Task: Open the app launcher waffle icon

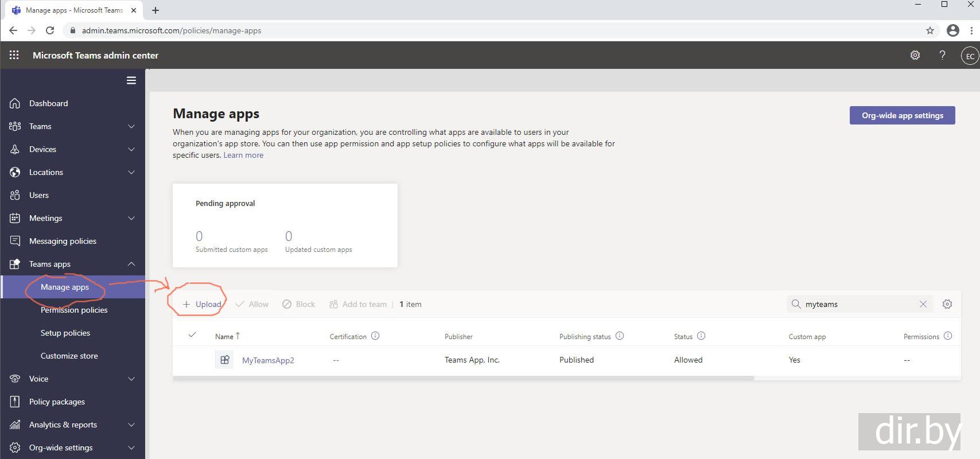Action: click(14, 55)
